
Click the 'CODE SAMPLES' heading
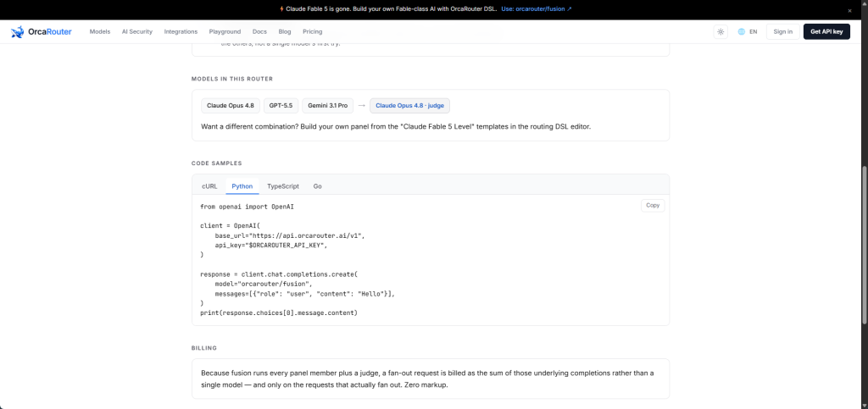tap(216, 163)
